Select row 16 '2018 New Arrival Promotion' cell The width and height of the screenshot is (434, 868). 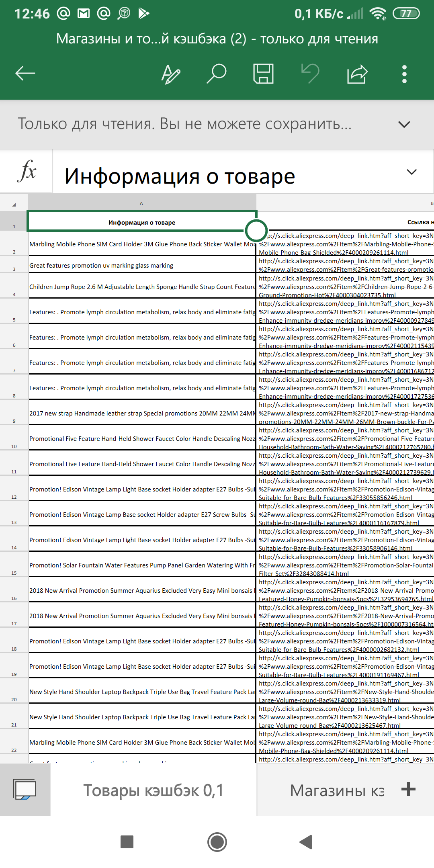pos(142,590)
